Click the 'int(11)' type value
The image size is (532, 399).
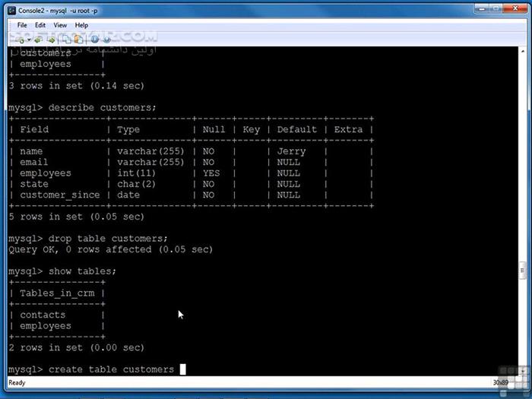click(136, 173)
